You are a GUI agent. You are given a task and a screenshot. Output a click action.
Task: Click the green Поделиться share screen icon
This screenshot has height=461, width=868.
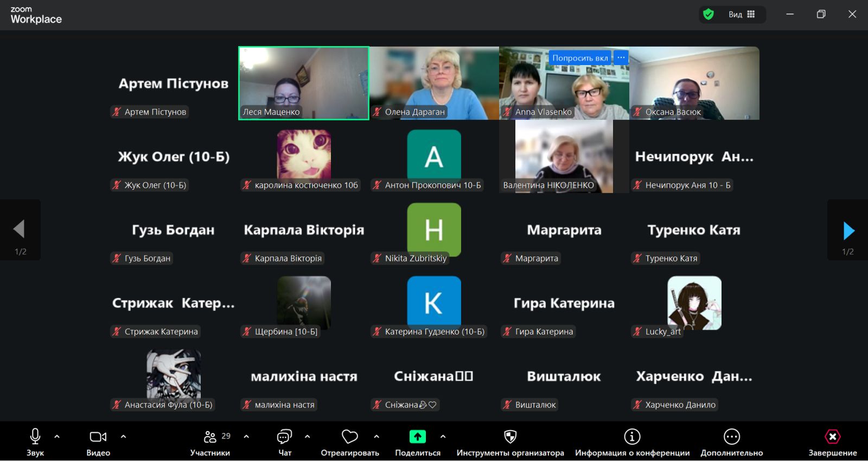pyautogui.click(x=418, y=437)
